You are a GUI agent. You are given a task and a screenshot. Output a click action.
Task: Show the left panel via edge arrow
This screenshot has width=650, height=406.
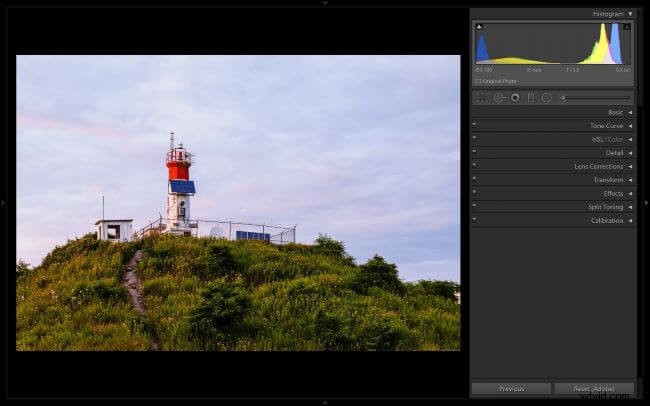pos(3,203)
